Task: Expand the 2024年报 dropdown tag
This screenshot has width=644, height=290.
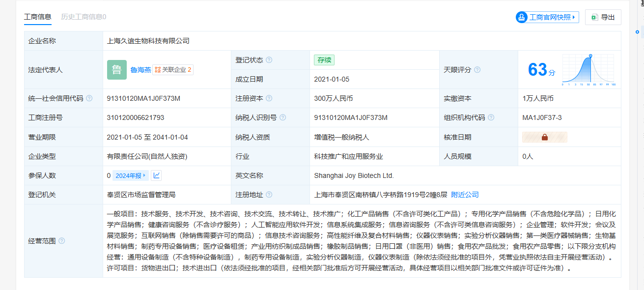Action: click(130, 175)
